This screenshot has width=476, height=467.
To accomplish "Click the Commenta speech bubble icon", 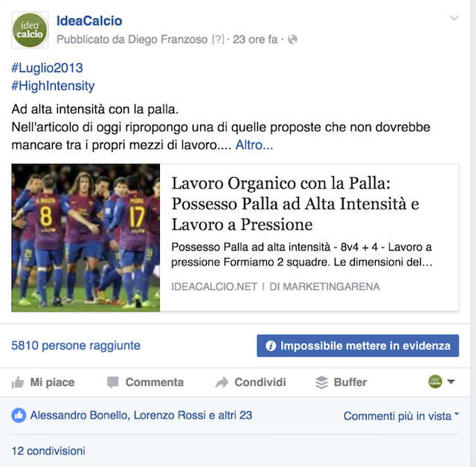I will (x=112, y=382).
